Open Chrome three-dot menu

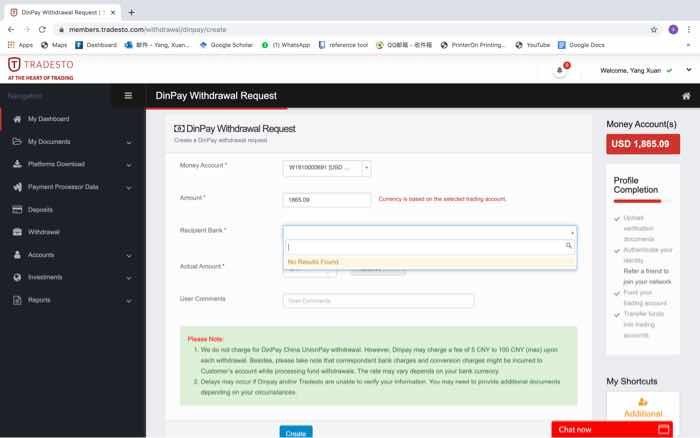pos(689,29)
